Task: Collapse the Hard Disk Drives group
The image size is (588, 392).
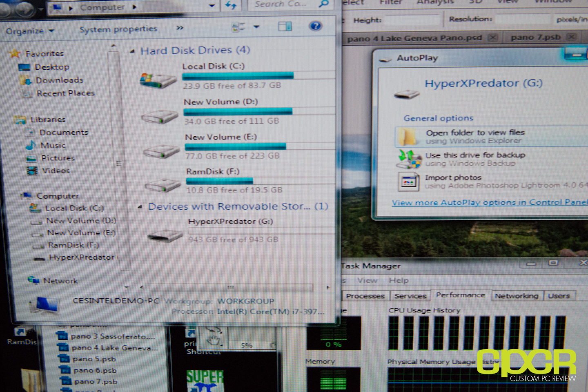Action: point(132,51)
